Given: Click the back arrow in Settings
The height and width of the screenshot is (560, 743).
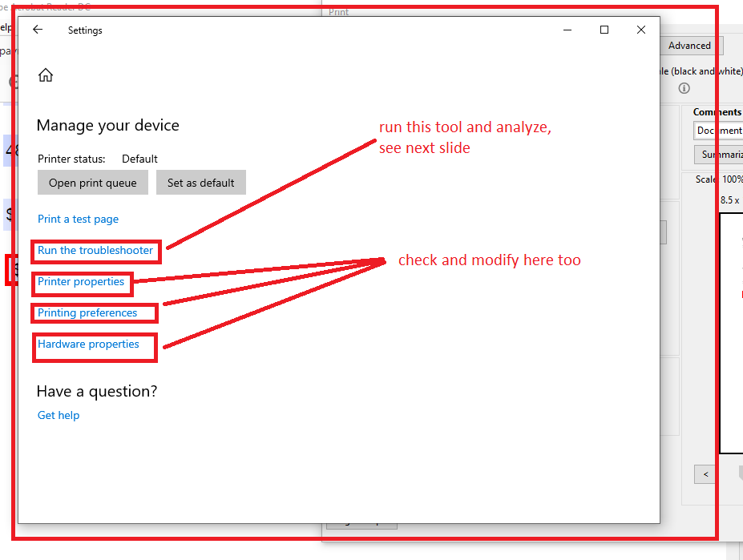Looking at the screenshot, I should 37,30.
